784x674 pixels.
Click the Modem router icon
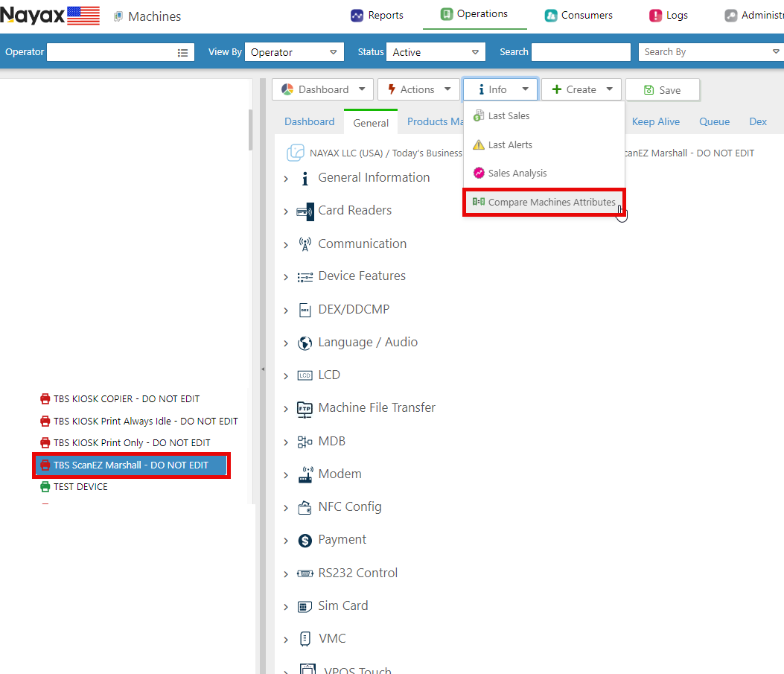coord(305,474)
